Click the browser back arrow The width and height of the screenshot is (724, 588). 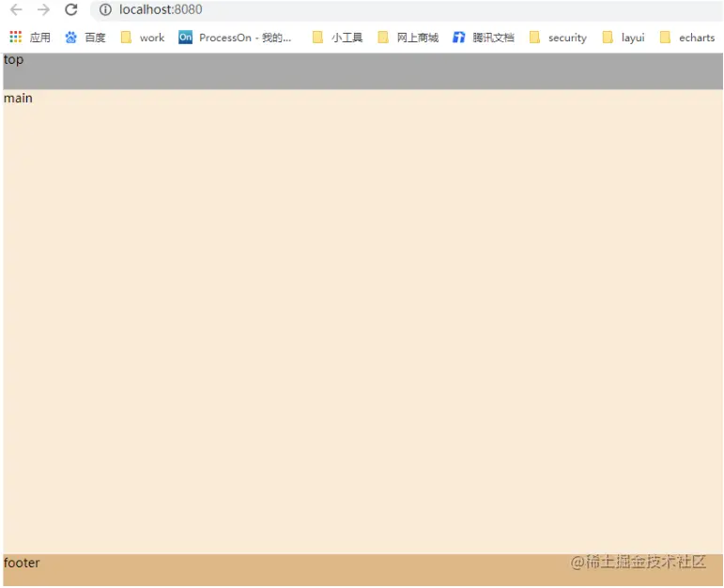point(16,9)
